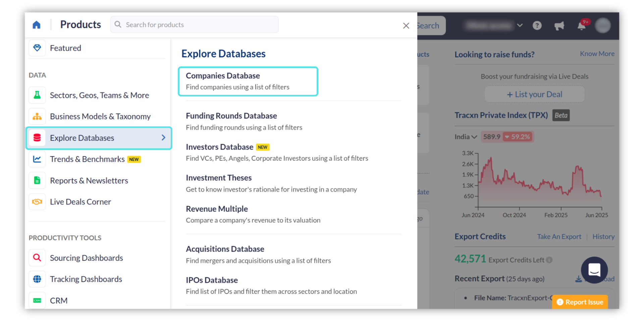Open the notifications bell icon

tap(581, 26)
